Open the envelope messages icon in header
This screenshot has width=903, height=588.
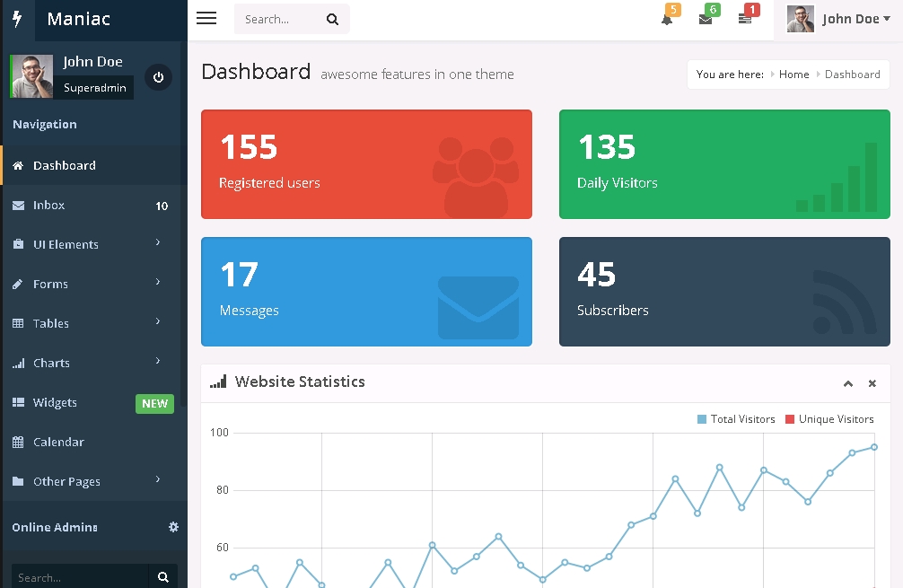[706, 19]
